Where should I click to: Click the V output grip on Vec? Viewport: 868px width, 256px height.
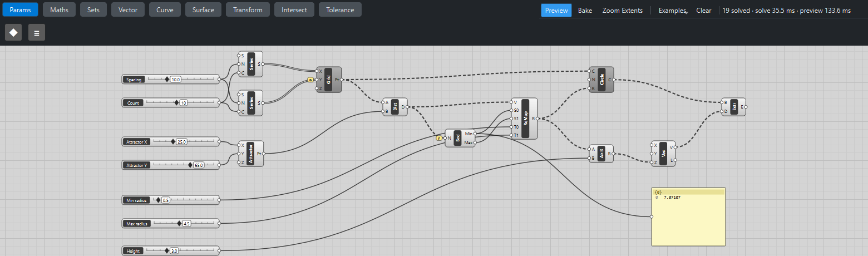pos(675,147)
